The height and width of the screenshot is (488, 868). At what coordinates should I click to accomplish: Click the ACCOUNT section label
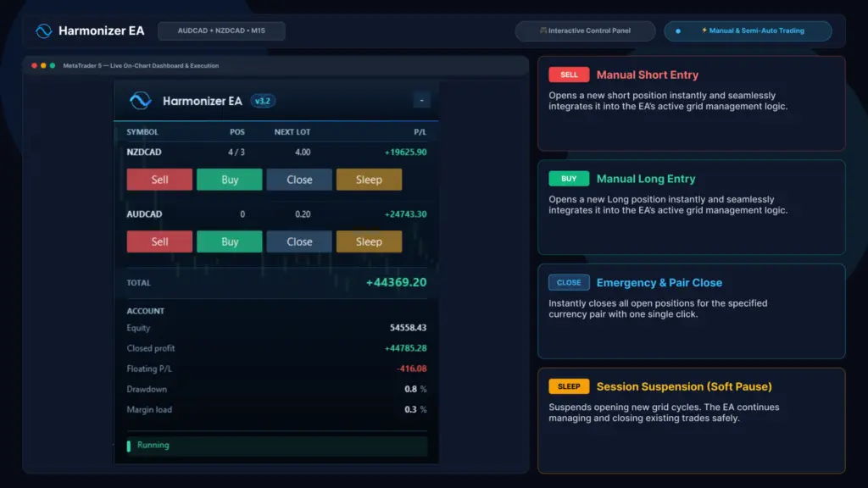146,311
